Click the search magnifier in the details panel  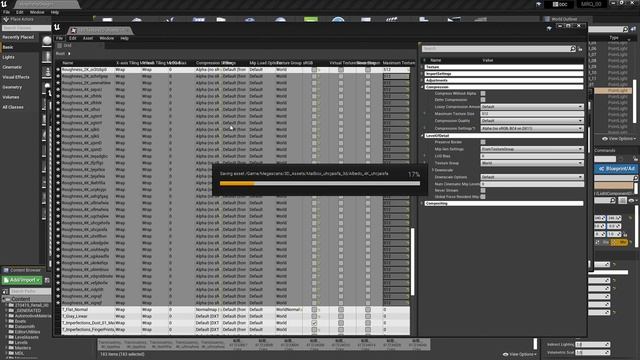click(x=573, y=49)
